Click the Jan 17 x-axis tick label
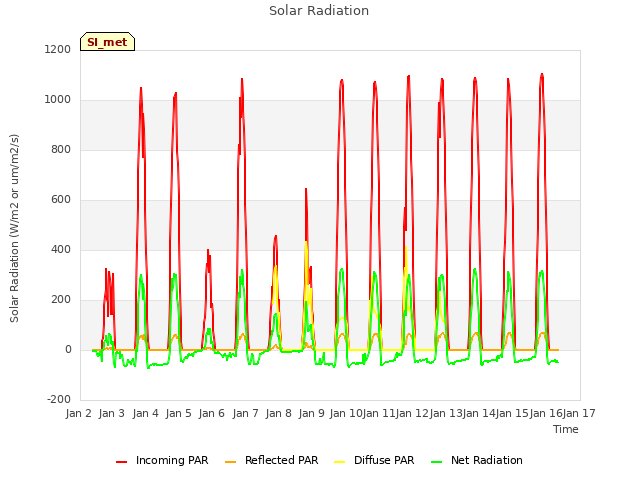This screenshot has height=480, width=640. pos(579,413)
